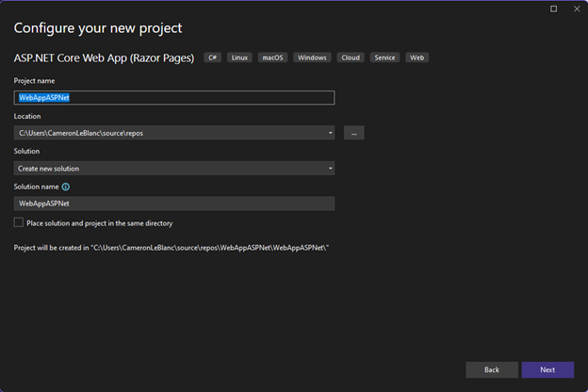Click the Service project type tag
Image resolution: width=588 pixels, height=392 pixels.
click(384, 57)
